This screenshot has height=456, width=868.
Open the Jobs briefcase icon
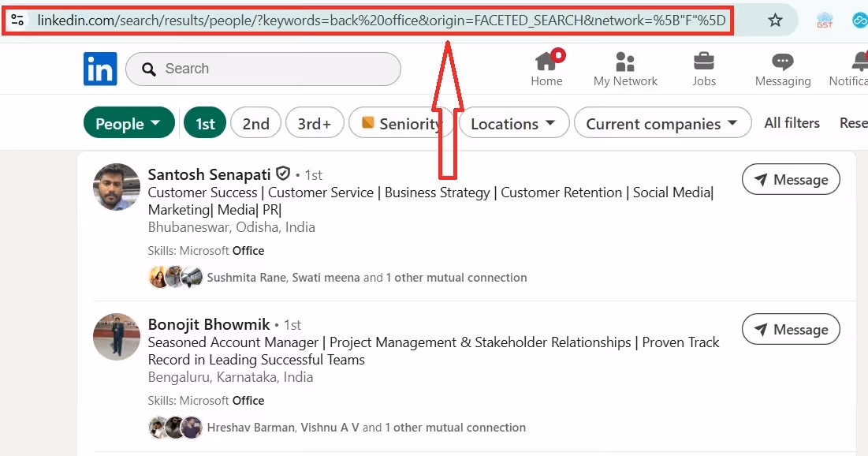pos(703,69)
